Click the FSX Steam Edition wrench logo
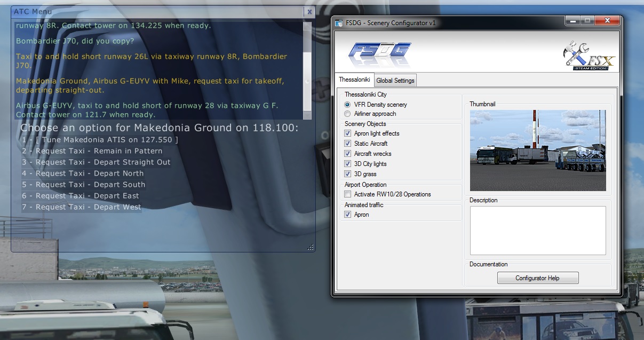The image size is (644, 340). (589, 55)
